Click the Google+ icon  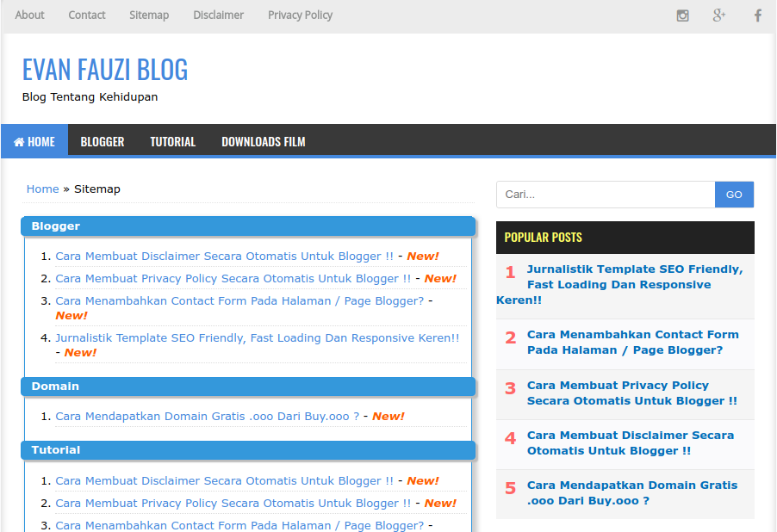click(719, 15)
